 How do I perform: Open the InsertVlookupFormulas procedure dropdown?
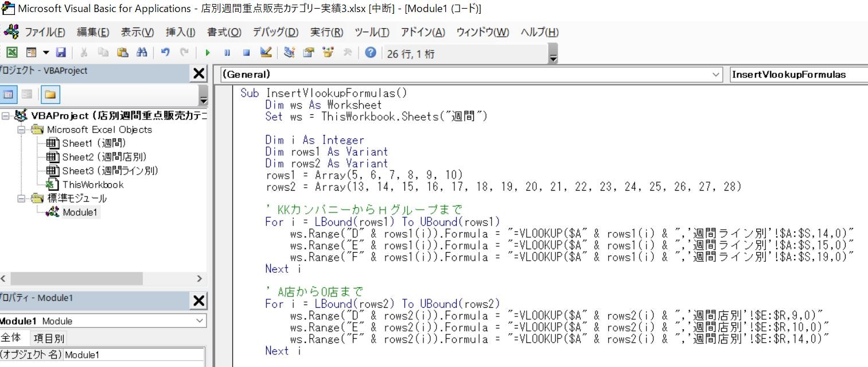[799, 74]
